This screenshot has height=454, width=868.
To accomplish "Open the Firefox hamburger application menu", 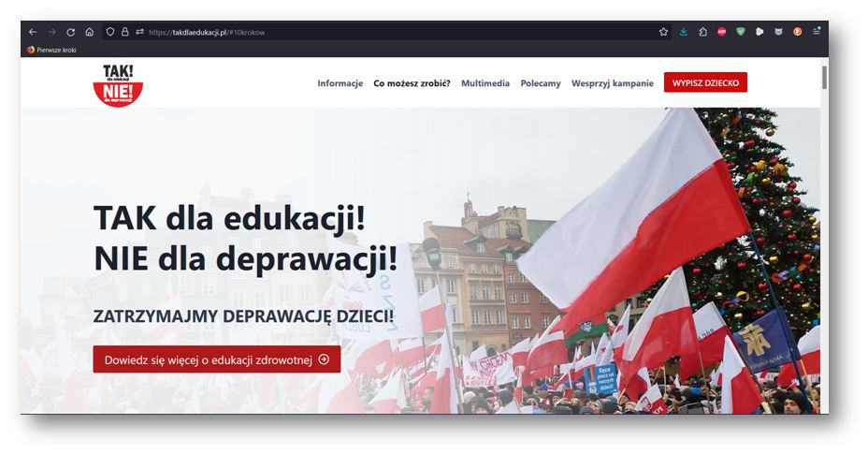I will (817, 32).
